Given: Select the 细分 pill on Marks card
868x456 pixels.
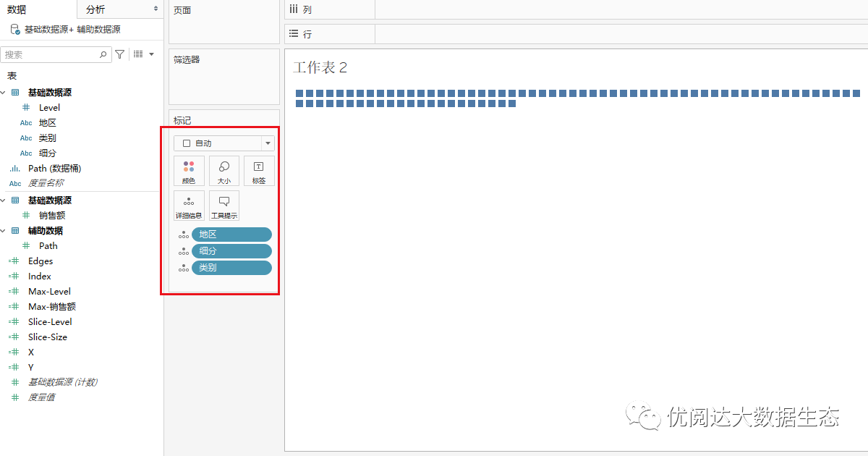Looking at the screenshot, I should coord(231,251).
